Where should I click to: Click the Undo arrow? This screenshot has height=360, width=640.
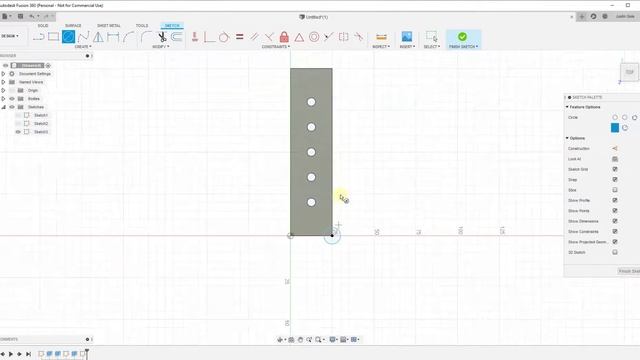32,16
